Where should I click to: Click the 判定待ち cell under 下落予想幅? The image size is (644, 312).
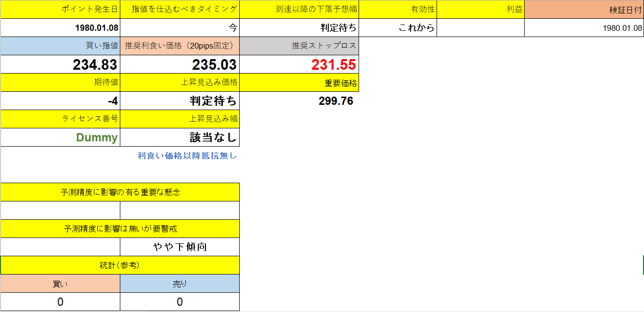point(299,27)
